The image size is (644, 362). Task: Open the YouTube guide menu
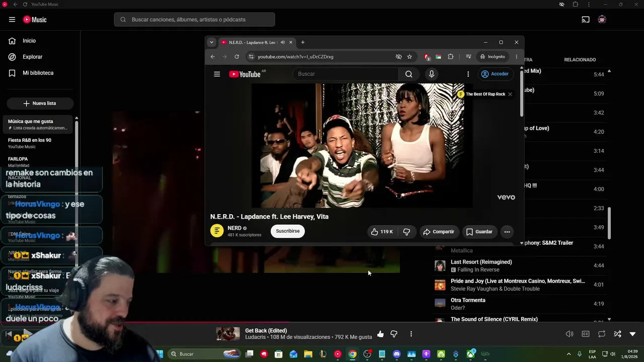coord(217,74)
